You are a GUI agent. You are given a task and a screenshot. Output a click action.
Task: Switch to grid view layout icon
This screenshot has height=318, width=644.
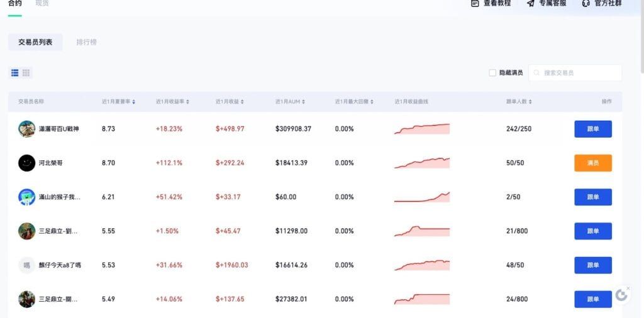click(x=26, y=73)
